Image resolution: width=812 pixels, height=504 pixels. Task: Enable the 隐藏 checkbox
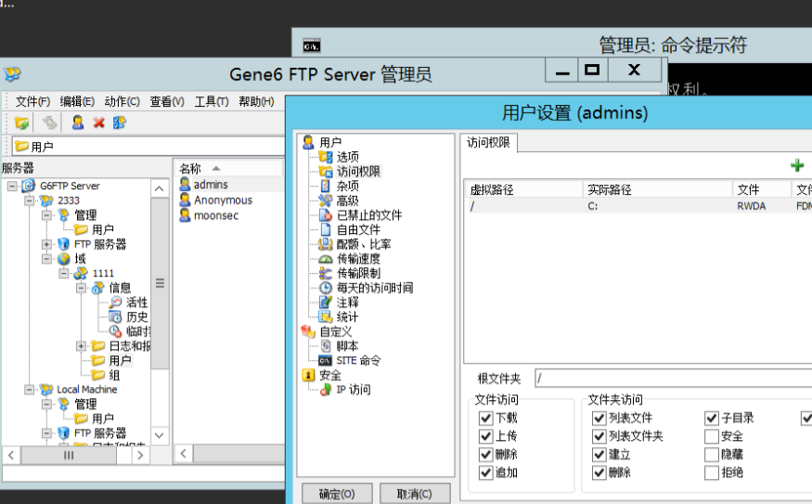712,454
